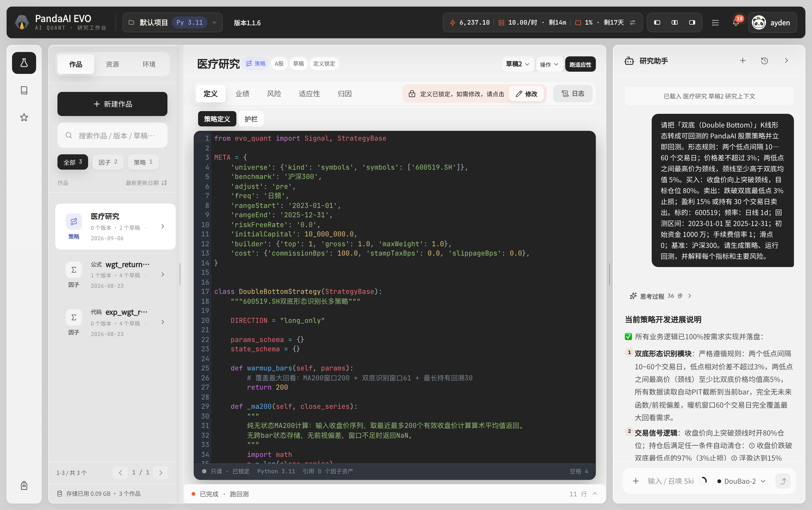Click the sort order icon beside 最新更新日期
Viewport: 812px width, 510px height.
[x=164, y=183]
